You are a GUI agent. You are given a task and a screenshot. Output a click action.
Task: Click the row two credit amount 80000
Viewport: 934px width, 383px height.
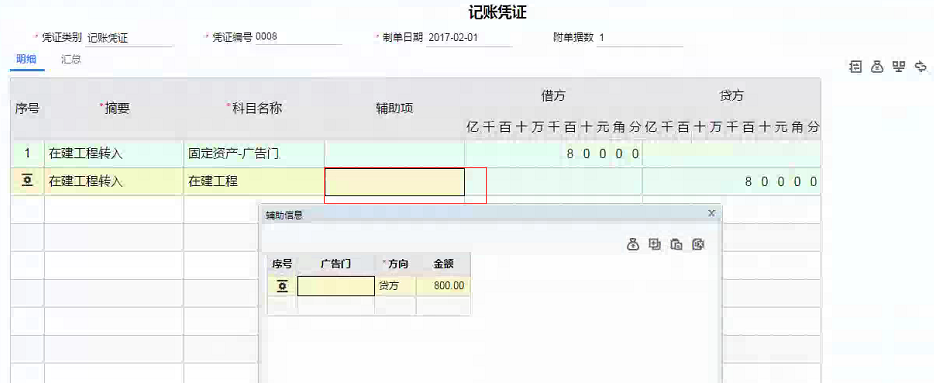(x=731, y=182)
